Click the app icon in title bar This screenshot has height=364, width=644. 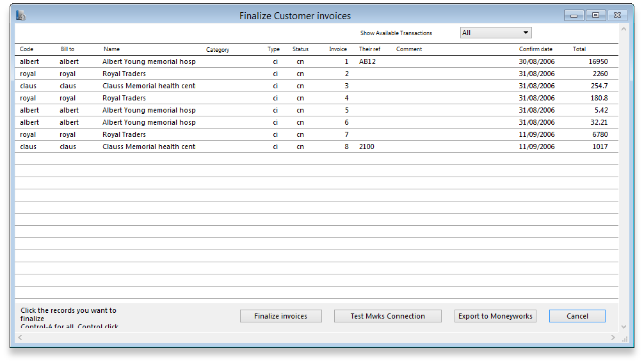[20, 15]
